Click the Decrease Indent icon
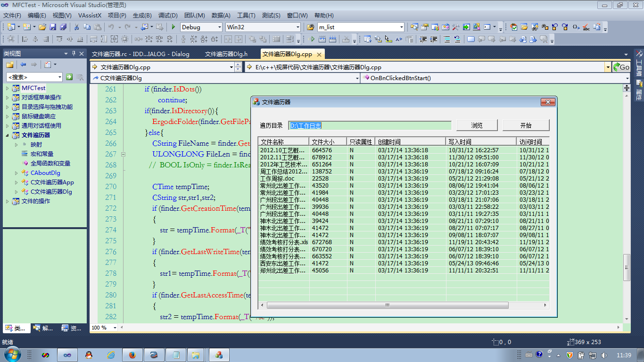Viewport: 644px width, 362px height. [423, 39]
